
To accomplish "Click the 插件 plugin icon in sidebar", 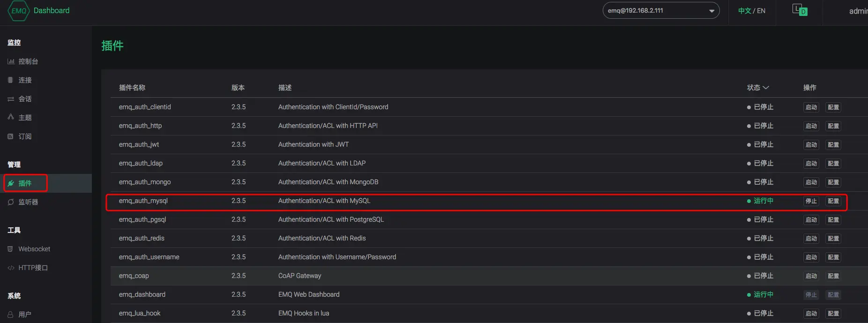I will [11, 183].
